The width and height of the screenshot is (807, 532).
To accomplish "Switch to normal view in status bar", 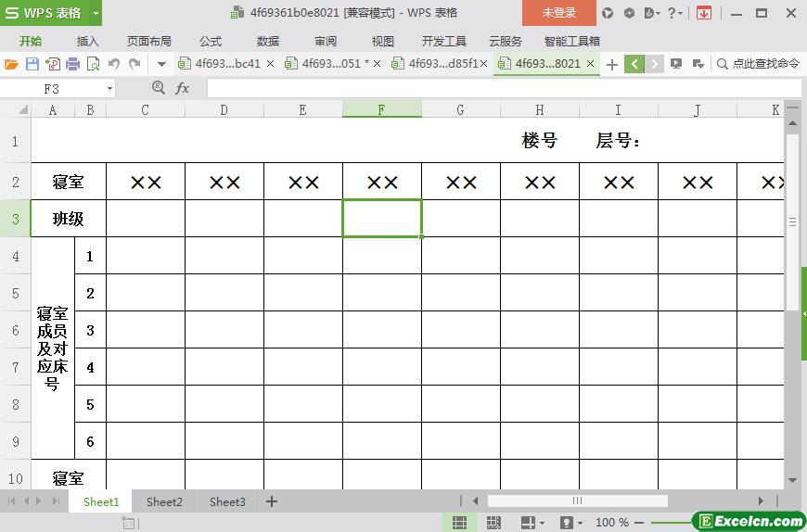I will click(x=459, y=523).
